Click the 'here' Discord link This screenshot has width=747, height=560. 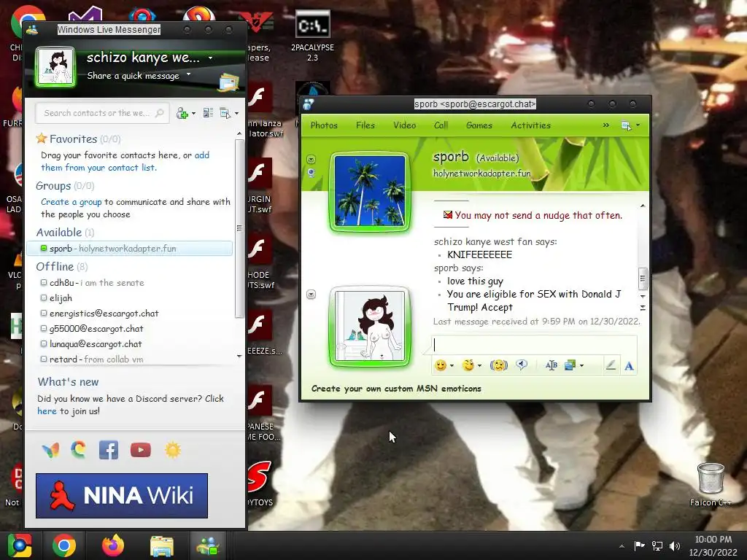[47, 411]
